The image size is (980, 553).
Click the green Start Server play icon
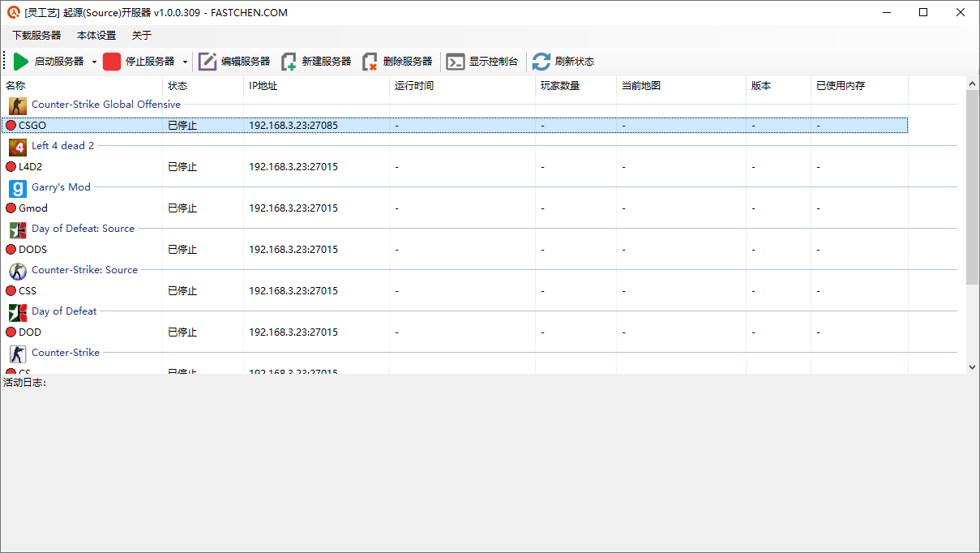pos(21,62)
